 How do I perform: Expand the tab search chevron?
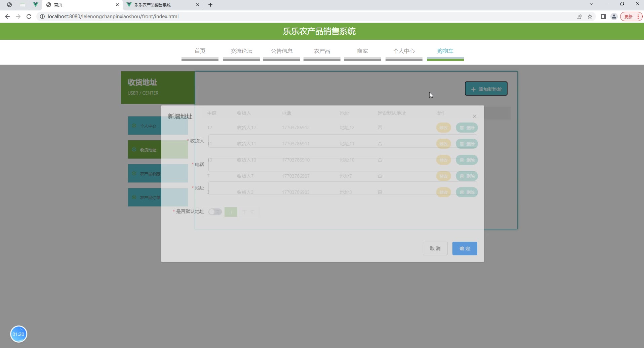(591, 4)
